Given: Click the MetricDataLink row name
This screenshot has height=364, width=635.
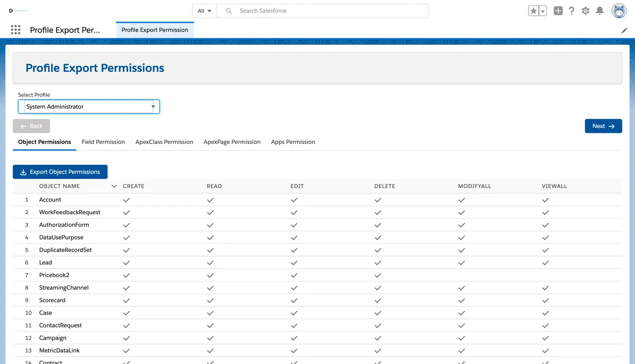Looking at the screenshot, I should [x=59, y=350].
